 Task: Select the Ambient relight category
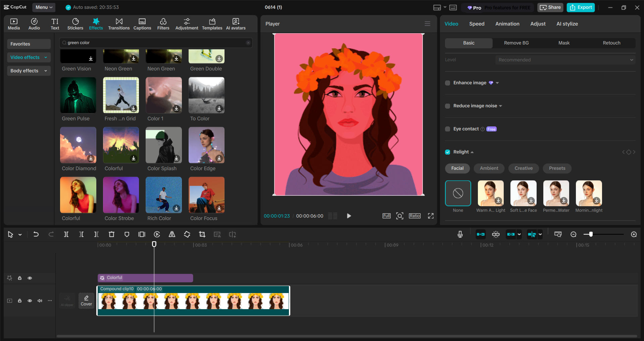489,168
